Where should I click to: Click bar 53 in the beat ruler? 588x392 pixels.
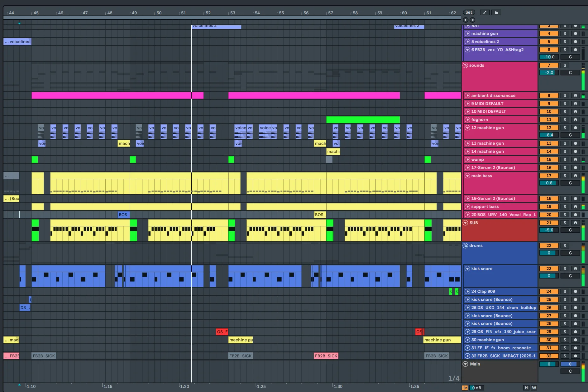[x=233, y=13]
